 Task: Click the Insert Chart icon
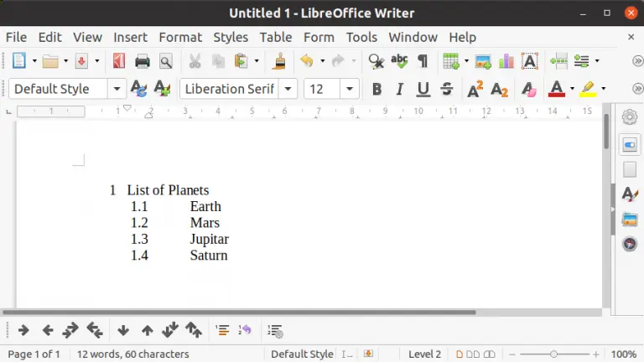pos(506,61)
